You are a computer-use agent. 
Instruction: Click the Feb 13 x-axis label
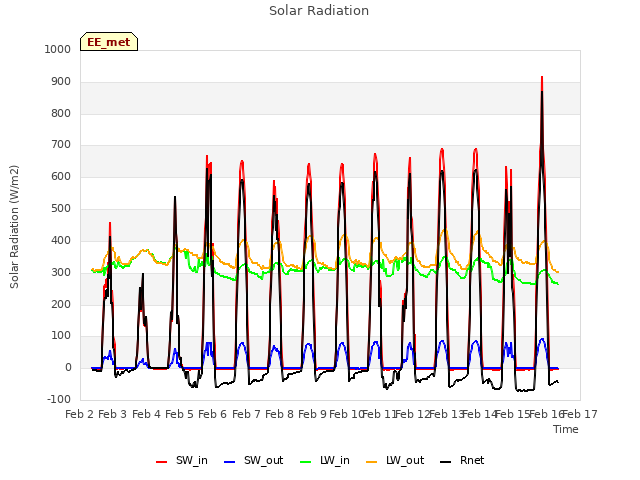pos(447,414)
